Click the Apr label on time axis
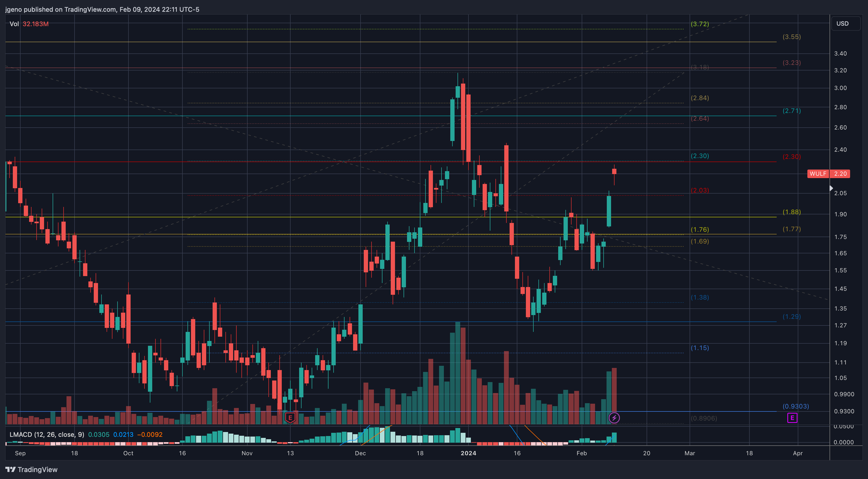This screenshot has height=479, width=868. (x=798, y=453)
